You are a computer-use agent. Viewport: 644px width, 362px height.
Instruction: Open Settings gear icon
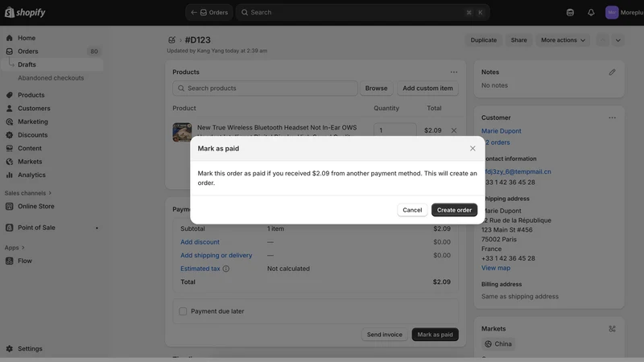click(10, 348)
